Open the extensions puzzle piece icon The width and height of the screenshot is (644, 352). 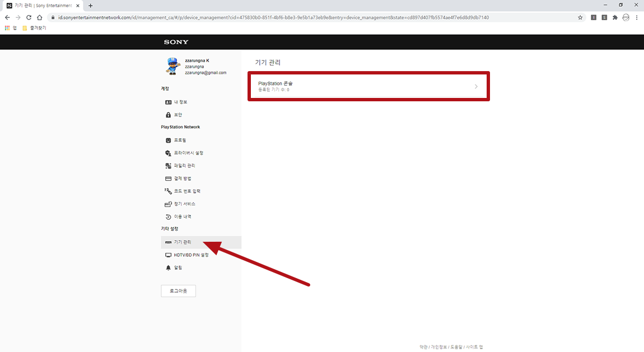[x=615, y=18]
